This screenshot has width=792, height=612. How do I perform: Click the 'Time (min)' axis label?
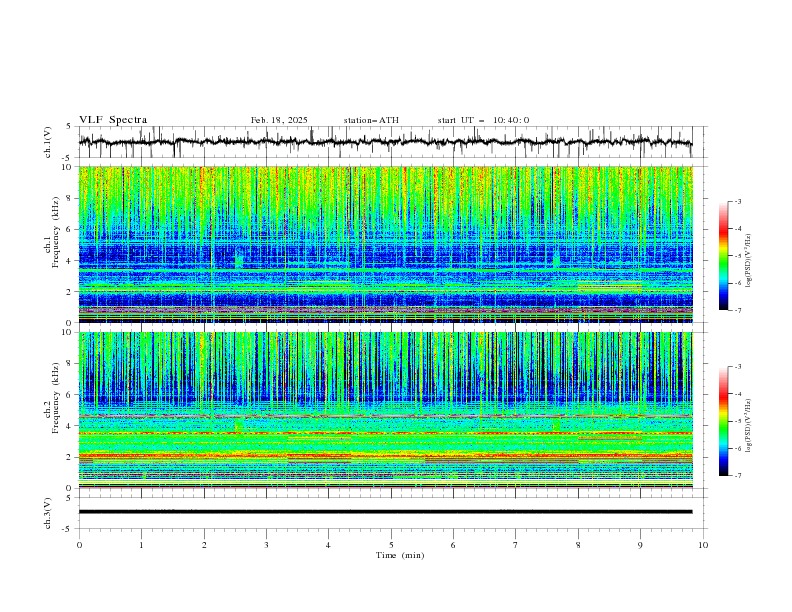[x=400, y=555]
